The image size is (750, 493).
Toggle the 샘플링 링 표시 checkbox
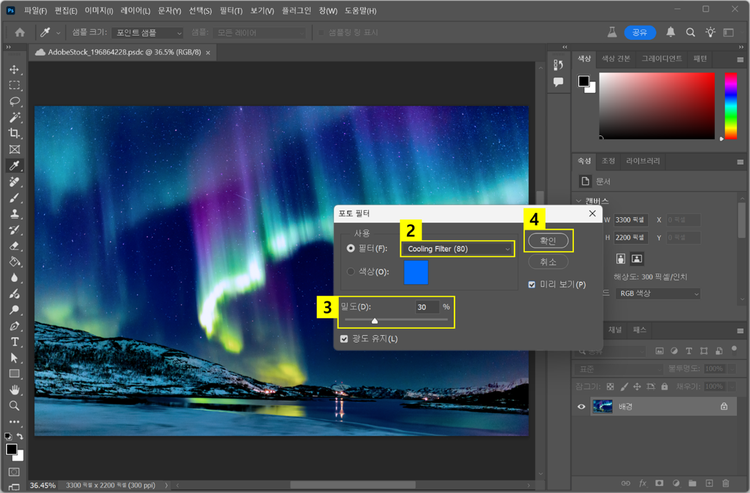[x=321, y=33]
